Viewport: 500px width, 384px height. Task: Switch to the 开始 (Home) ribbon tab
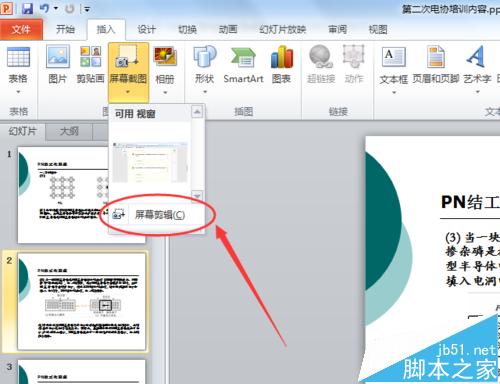pos(65,29)
